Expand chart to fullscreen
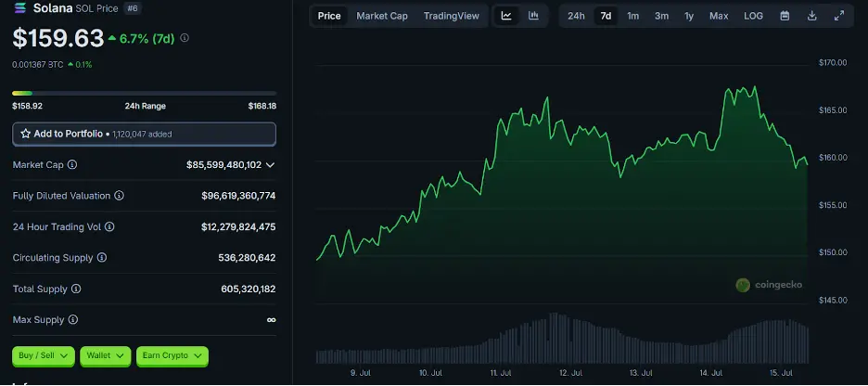The height and width of the screenshot is (386, 868). click(x=839, y=16)
